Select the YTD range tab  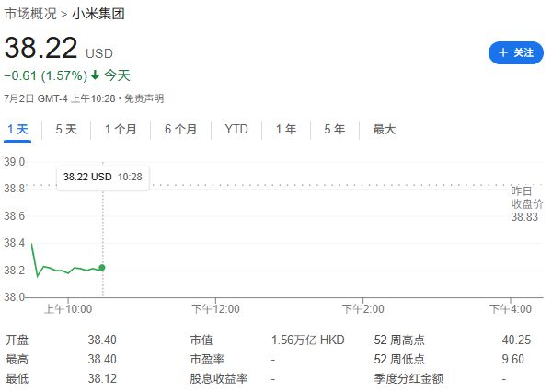[236, 129]
